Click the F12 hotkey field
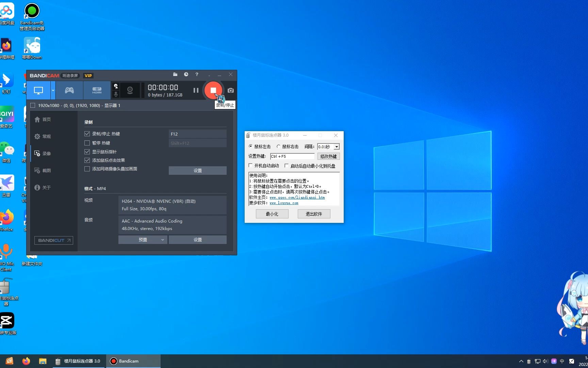The height and width of the screenshot is (368, 588). pos(198,134)
